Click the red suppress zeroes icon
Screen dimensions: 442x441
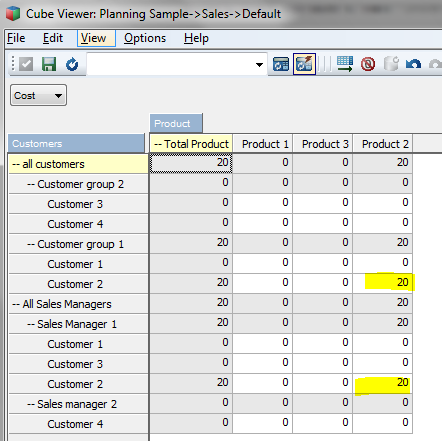click(368, 64)
